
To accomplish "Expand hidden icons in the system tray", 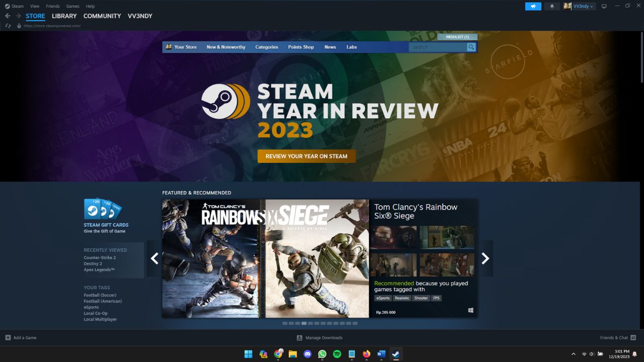I will click(574, 353).
